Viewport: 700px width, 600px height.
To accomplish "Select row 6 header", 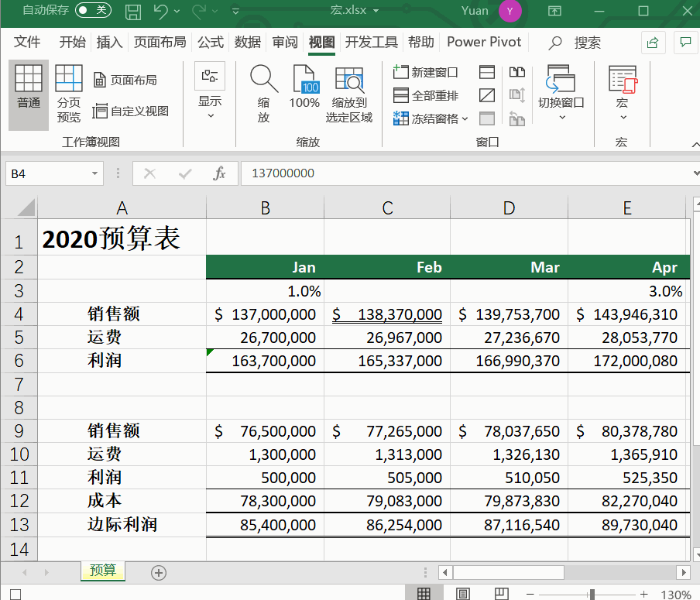I will pos(19,361).
